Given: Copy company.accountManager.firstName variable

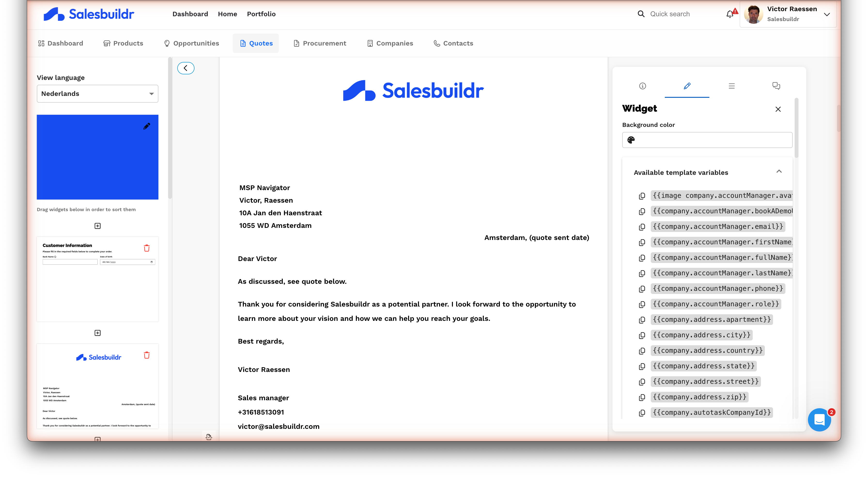Looking at the screenshot, I should coord(642,243).
